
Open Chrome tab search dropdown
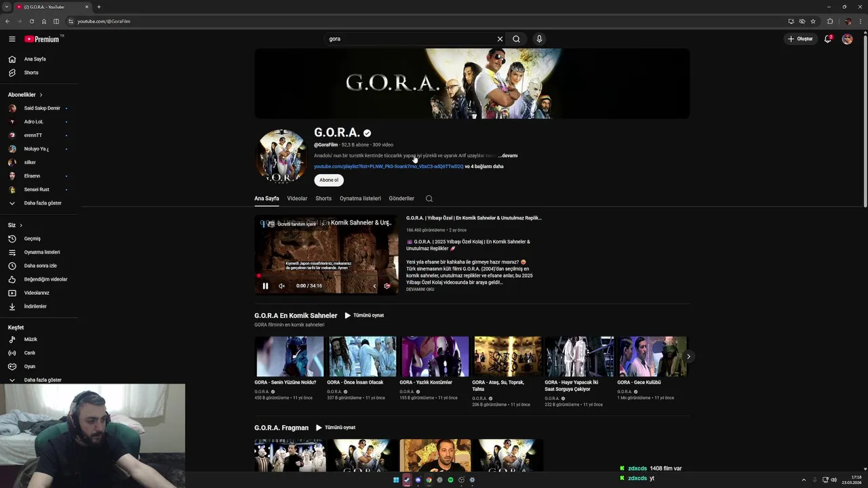coord(7,7)
